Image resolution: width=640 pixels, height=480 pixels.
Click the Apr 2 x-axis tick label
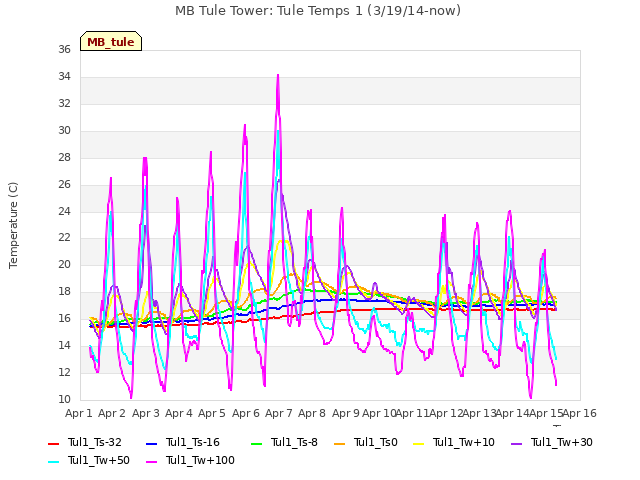click(x=112, y=413)
